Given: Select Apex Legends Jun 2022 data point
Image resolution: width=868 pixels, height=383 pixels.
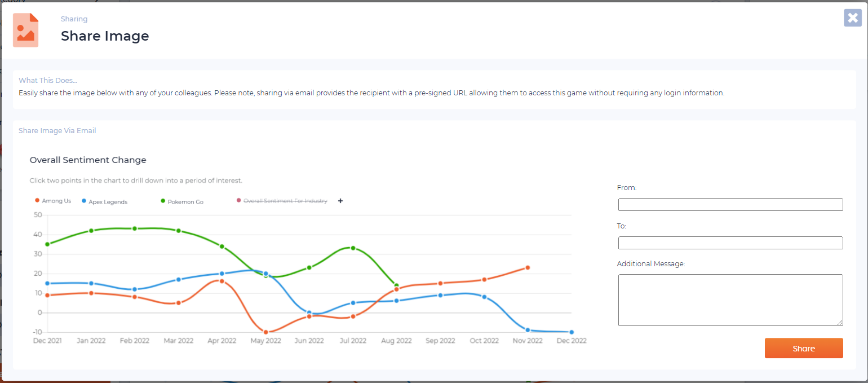Looking at the screenshot, I should point(309,312).
